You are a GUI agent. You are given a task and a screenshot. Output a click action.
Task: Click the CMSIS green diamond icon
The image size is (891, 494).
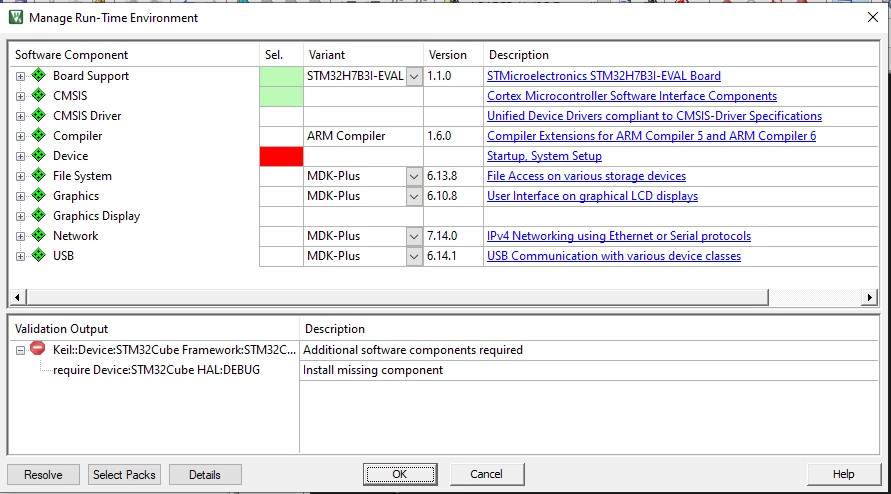[x=39, y=95]
